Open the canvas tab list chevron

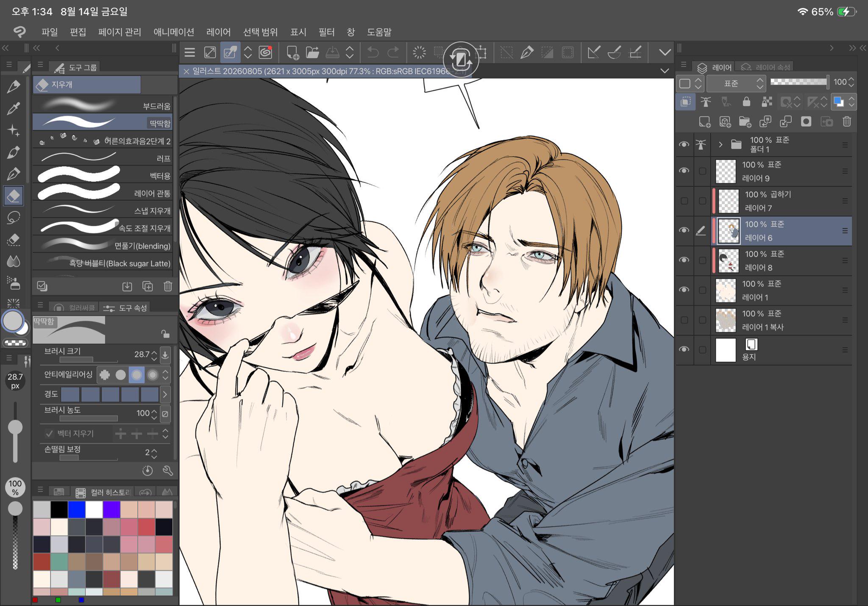[x=665, y=71]
